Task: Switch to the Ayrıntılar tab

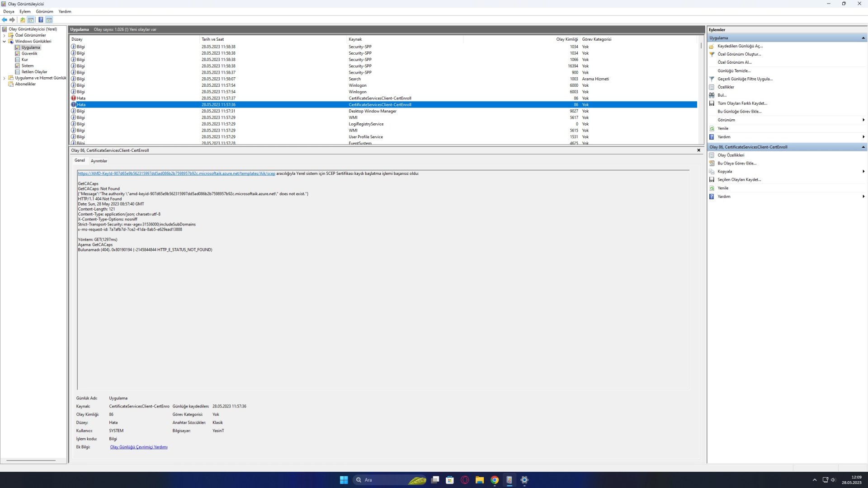Action: click(x=99, y=161)
